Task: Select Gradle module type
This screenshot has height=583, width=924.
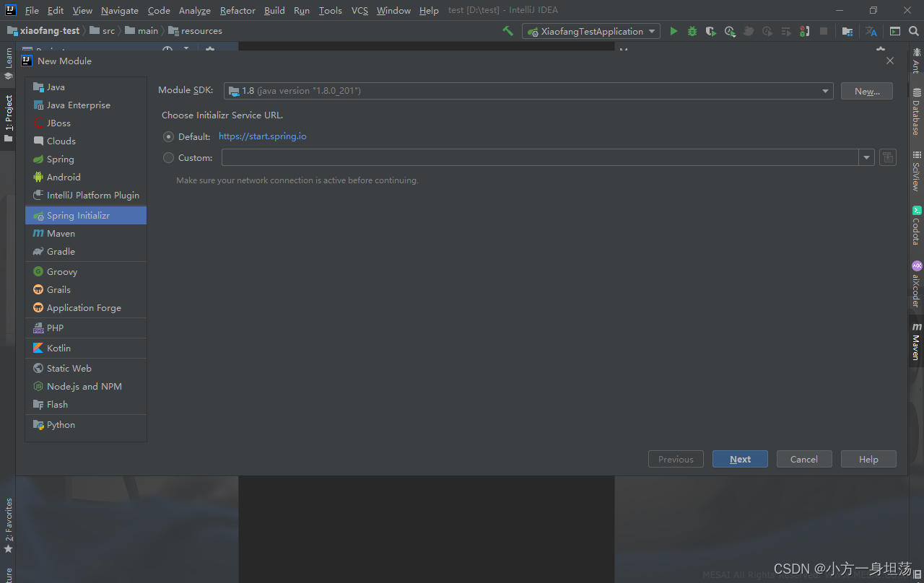Action: [x=86, y=251]
